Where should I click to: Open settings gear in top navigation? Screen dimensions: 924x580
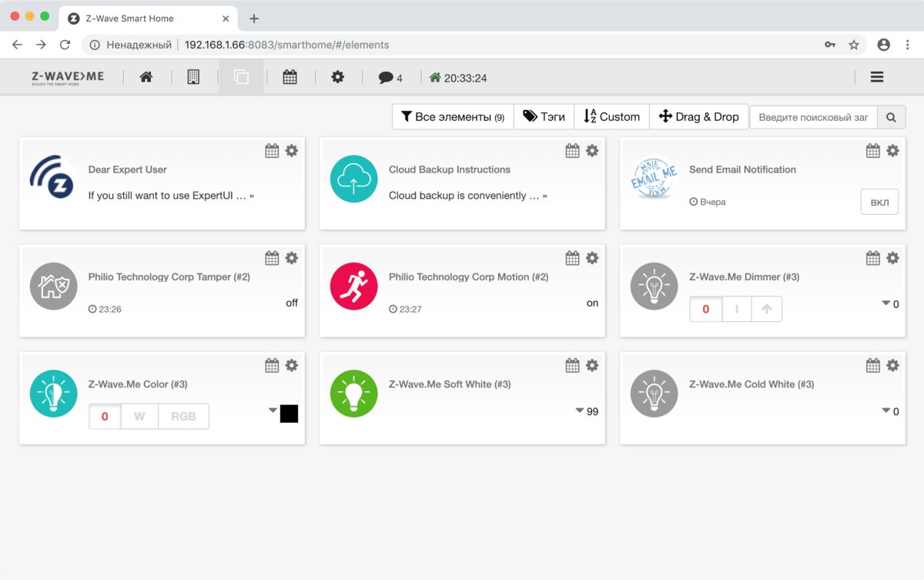coord(337,77)
